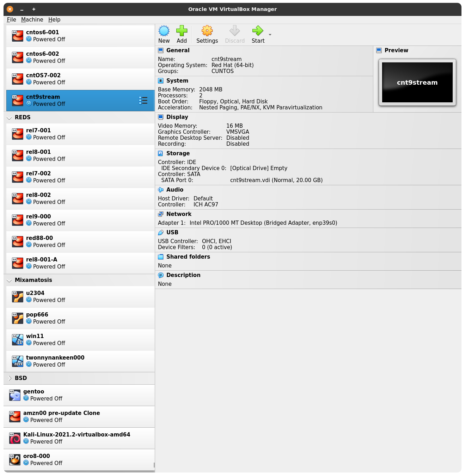The height and width of the screenshot is (476, 465).
Task: Click the rel9-000 machine icon
Action: click(18, 220)
